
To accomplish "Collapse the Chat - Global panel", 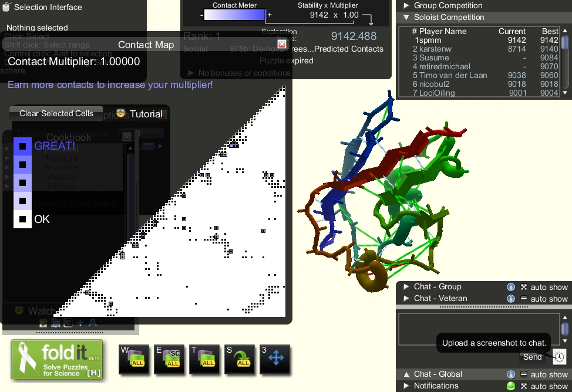I will click(x=406, y=374).
